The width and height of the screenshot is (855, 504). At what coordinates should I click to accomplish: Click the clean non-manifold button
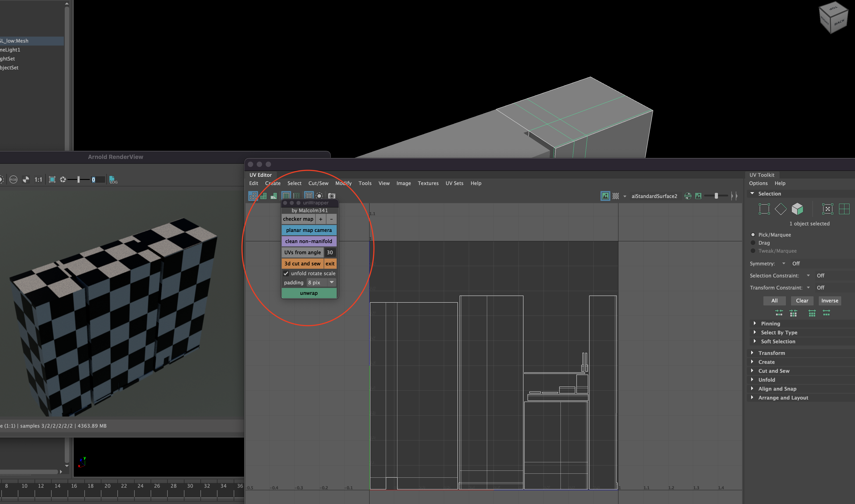coord(309,242)
